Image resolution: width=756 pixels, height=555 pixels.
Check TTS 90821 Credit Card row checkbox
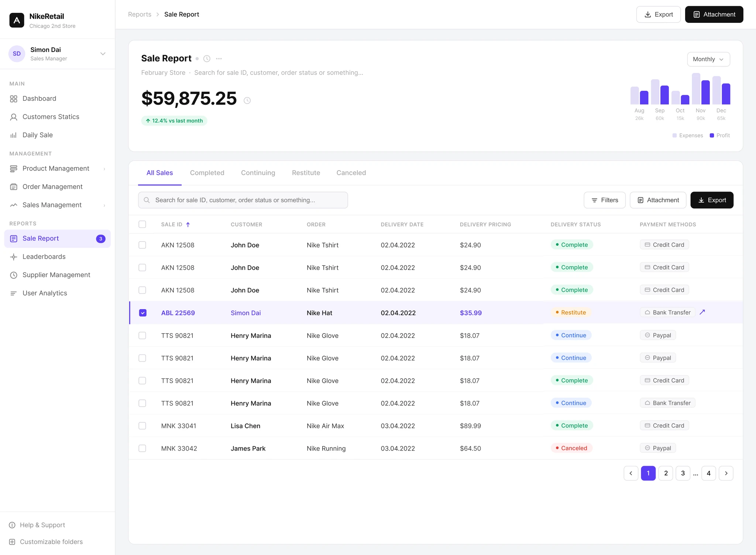142,380
